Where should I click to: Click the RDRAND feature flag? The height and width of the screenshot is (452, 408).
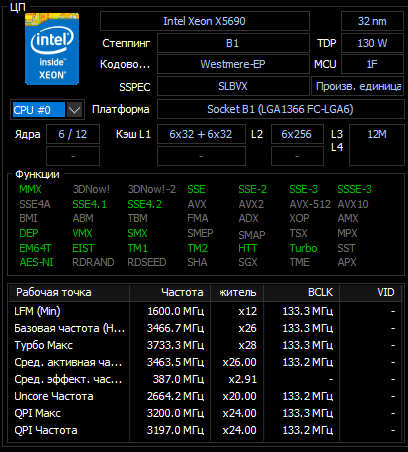point(93,262)
